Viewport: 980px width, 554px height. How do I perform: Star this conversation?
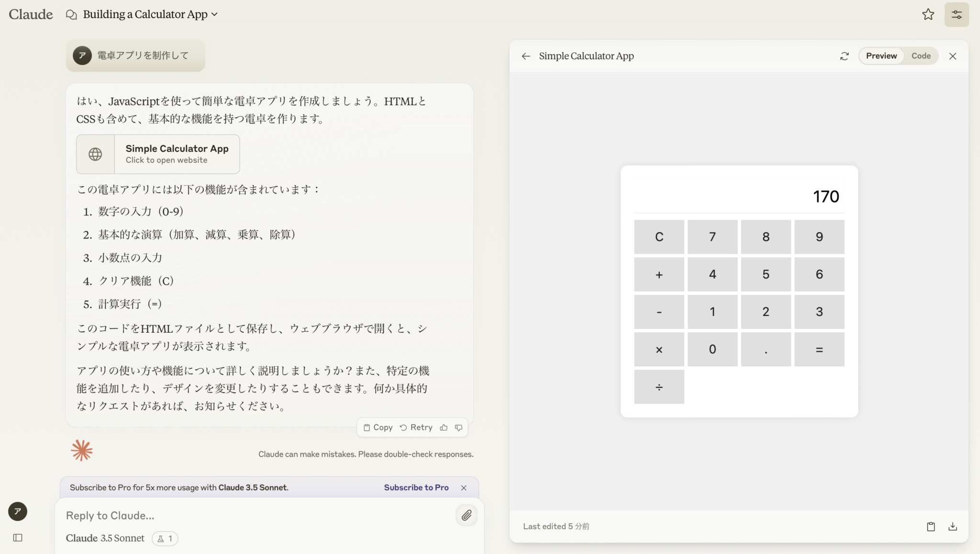click(928, 14)
